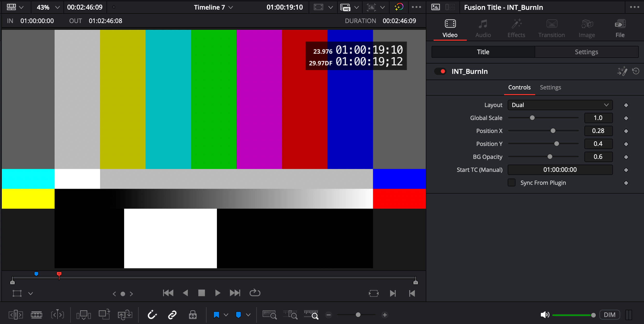
Task: Toggle the color bypass effects icon
Action: tap(399, 7)
